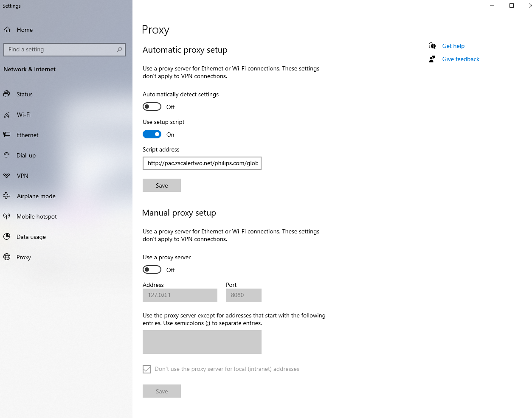Select Proxy in the sidebar
Image resolution: width=532 pixels, height=418 pixels.
[23, 257]
